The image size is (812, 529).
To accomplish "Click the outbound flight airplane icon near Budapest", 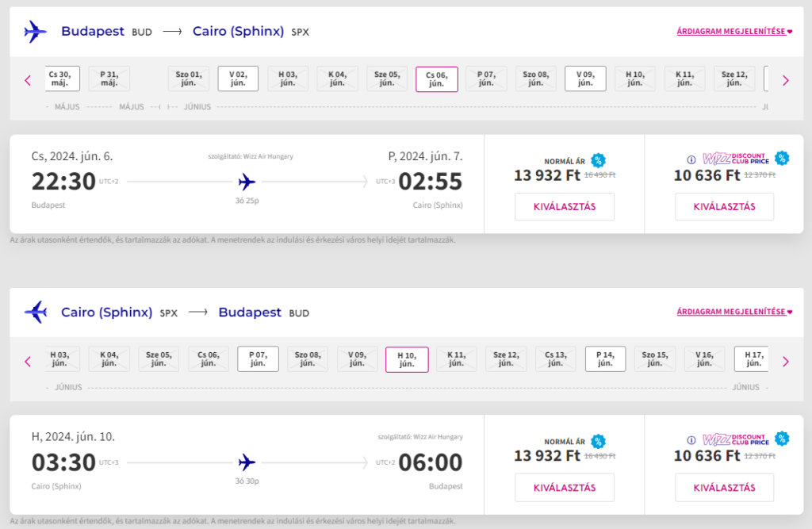I will [35, 32].
